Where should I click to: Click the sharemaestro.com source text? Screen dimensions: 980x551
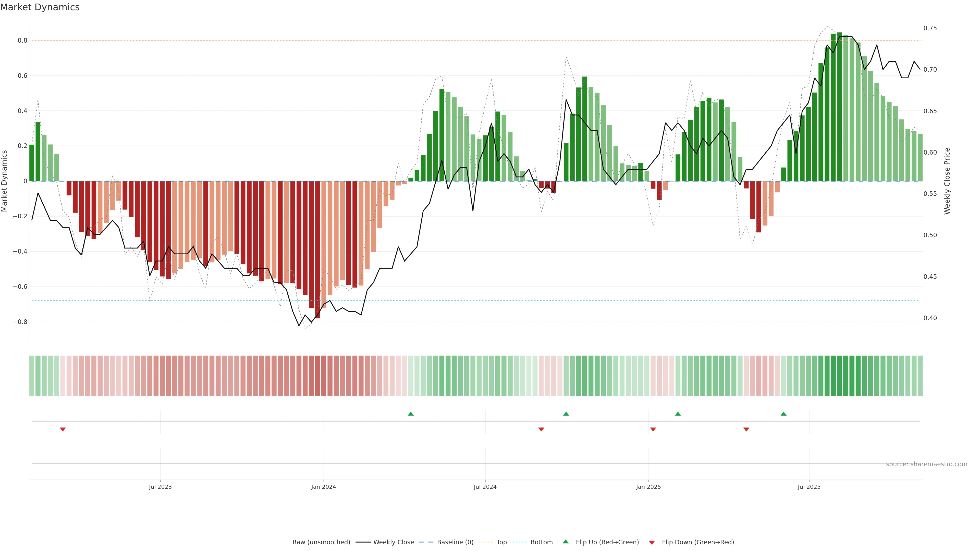(x=926, y=464)
